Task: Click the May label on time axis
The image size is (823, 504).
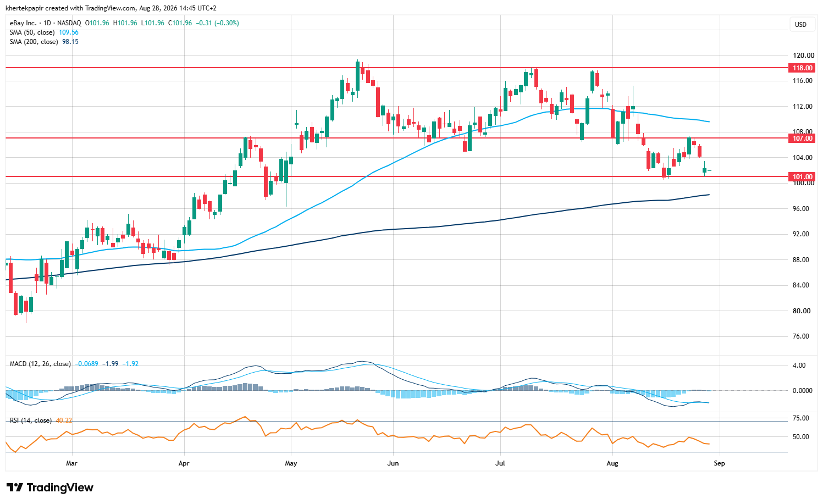Action: [291, 463]
